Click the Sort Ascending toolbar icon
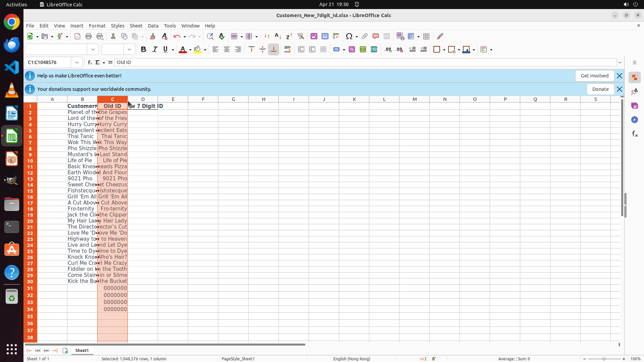 click(x=278, y=36)
